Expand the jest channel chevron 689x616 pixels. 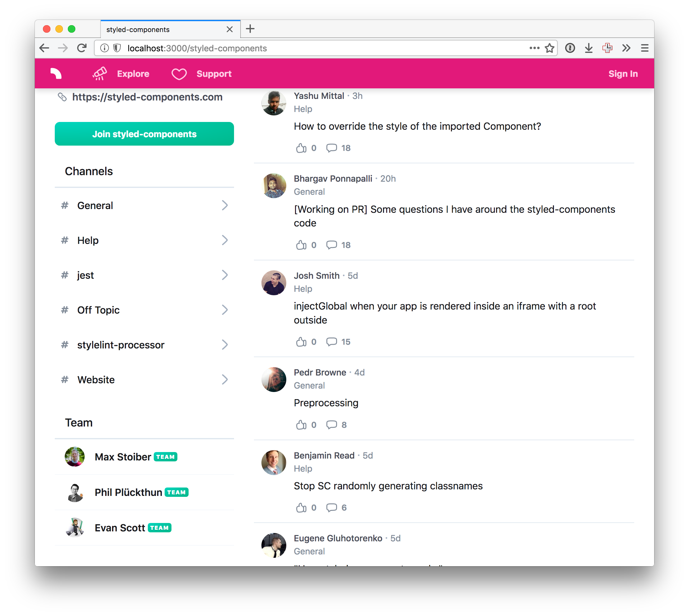225,275
